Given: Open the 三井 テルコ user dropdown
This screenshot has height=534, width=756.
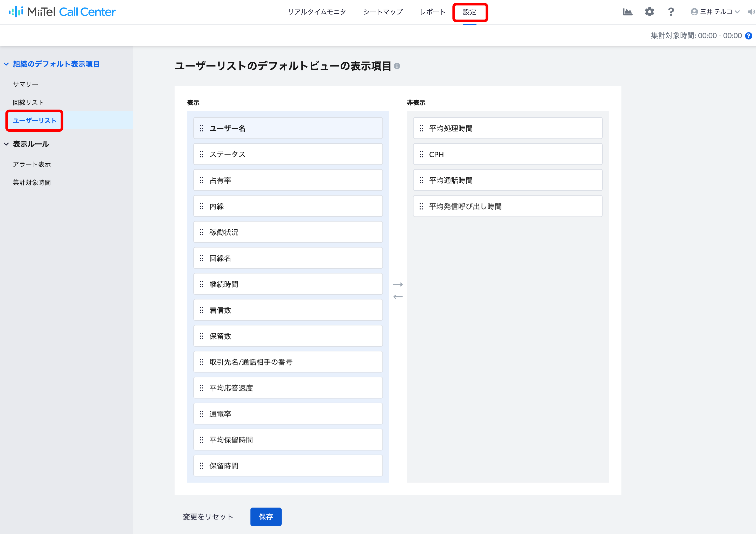Looking at the screenshot, I should (x=715, y=12).
